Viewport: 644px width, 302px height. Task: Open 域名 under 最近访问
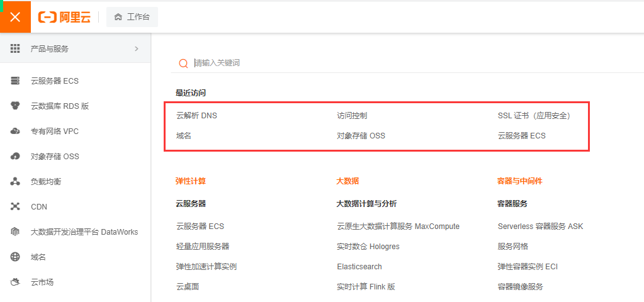(x=184, y=136)
